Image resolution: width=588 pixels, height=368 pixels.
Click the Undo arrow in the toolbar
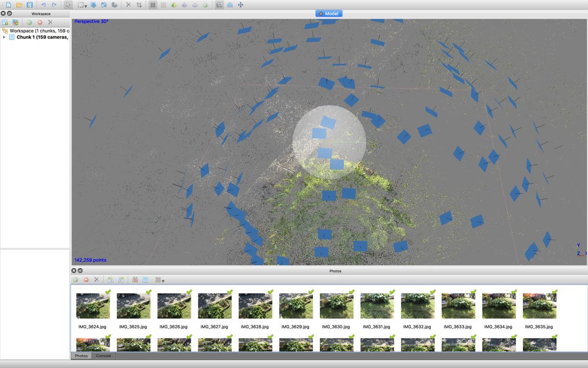(x=43, y=5)
